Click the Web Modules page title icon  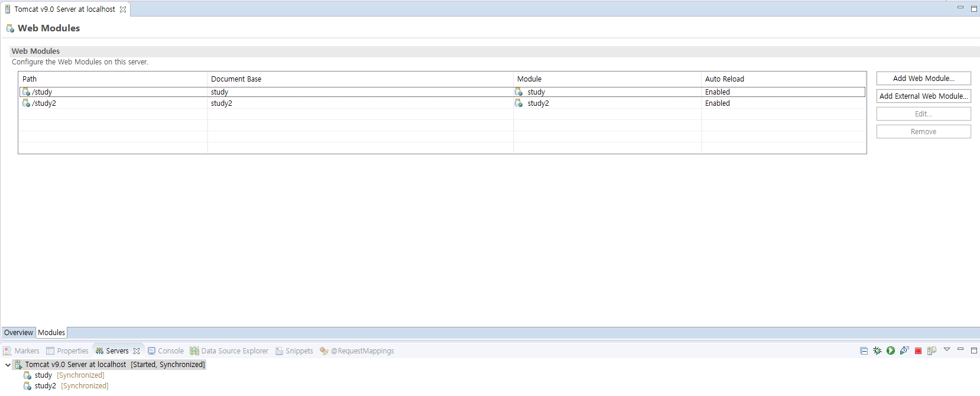[10, 28]
